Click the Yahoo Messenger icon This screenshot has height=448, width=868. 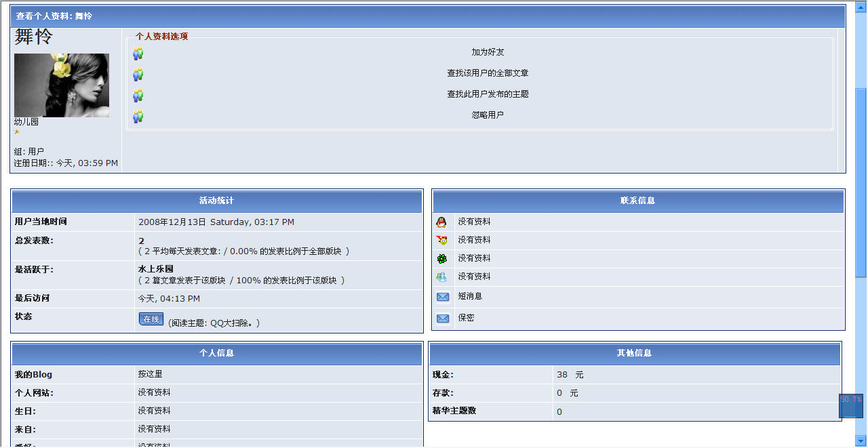coord(442,240)
